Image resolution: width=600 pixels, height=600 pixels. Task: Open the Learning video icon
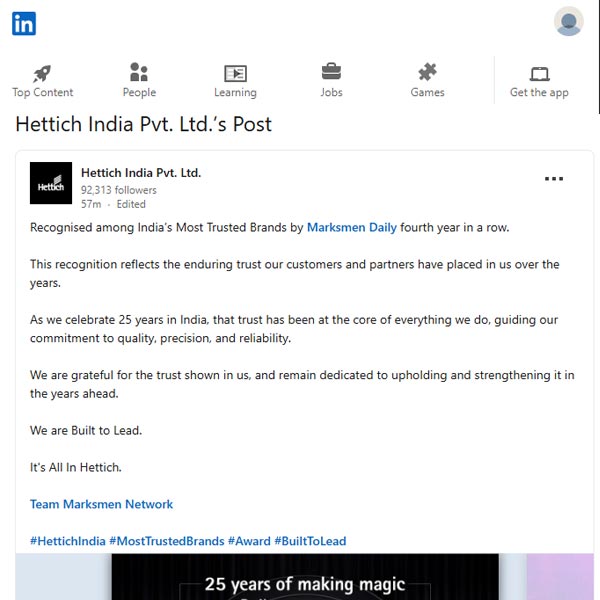pyautogui.click(x=235, y=73)
